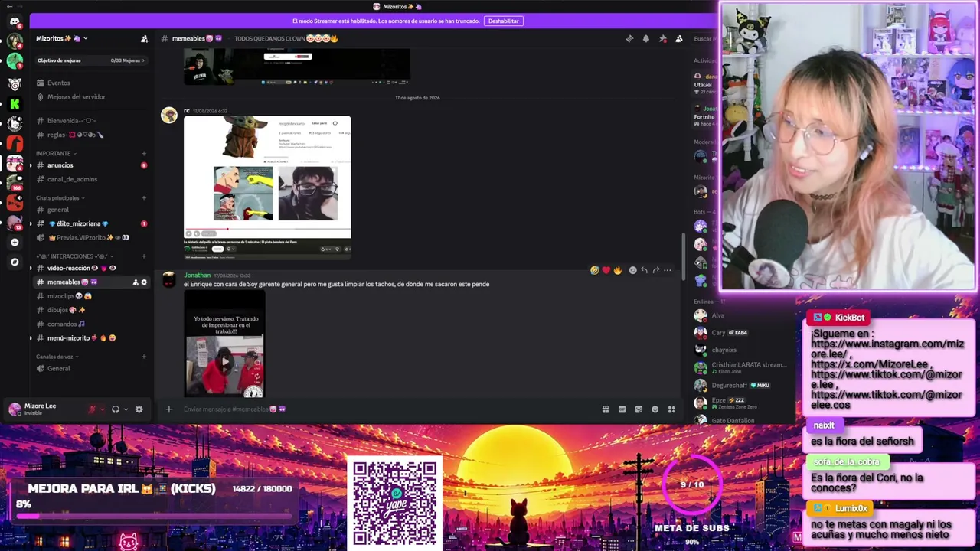This screenshot has width=980, height=551.
Task: Join the Previas.VIPzorito voice channel
Action: pos(91,237)
